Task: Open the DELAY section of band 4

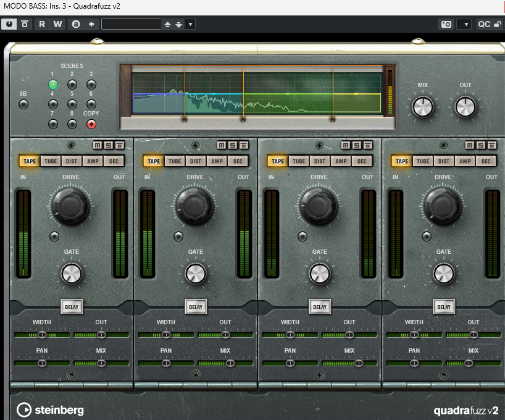Action: (x=444, y=307)
